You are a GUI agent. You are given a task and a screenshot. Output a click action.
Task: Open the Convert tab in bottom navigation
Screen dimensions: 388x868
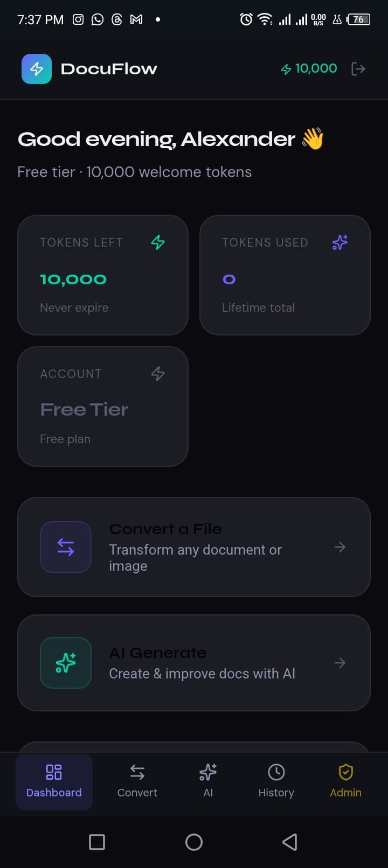point(137,782)
